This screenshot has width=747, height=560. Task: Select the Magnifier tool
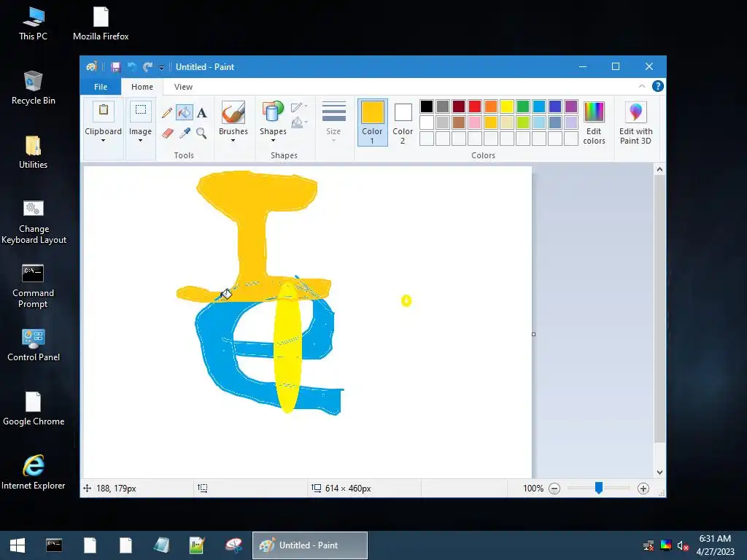[202, 133]
